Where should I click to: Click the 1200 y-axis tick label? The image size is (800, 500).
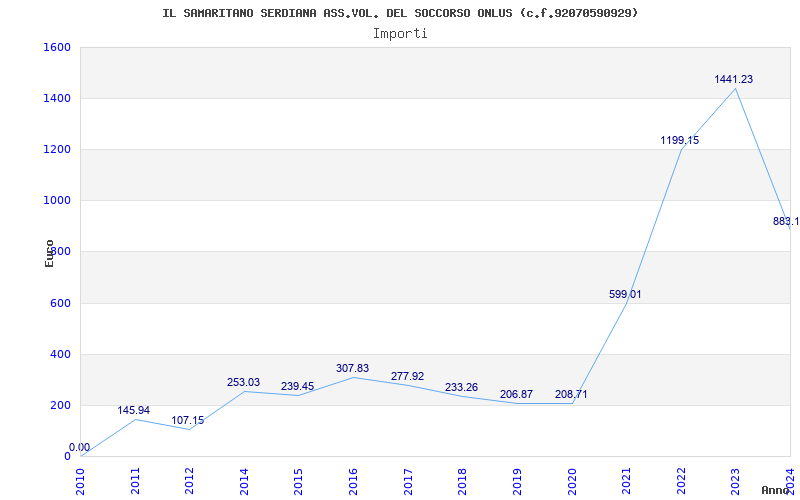(58, 149)
